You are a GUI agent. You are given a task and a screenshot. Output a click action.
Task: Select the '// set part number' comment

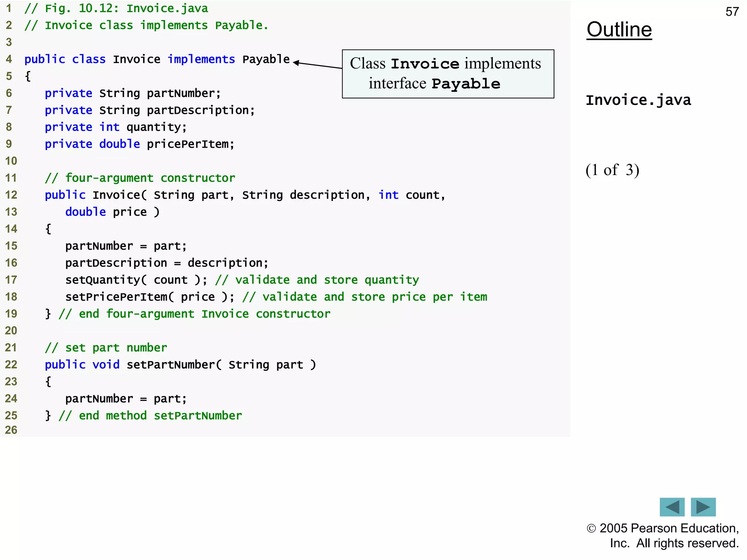pos(106,348)
